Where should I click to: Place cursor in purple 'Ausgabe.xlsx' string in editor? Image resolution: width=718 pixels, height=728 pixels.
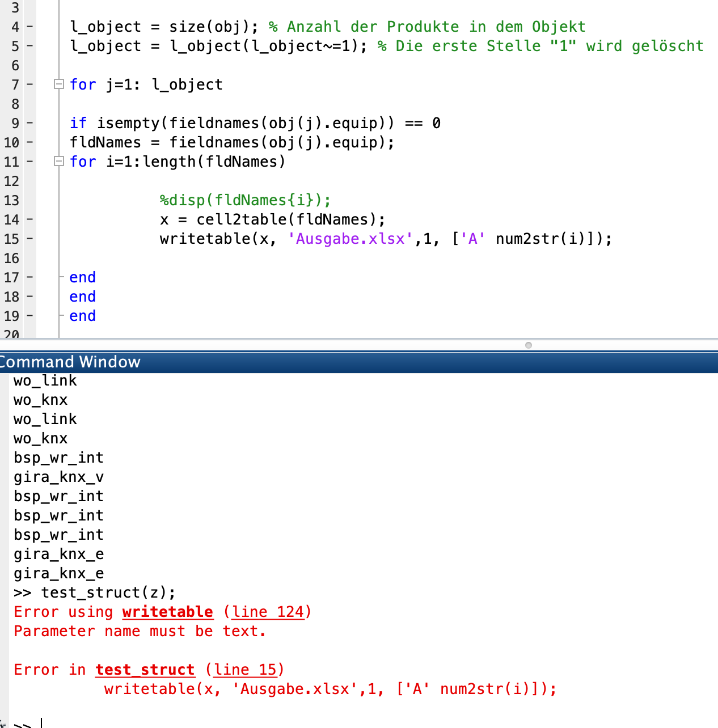pos(350,239)
